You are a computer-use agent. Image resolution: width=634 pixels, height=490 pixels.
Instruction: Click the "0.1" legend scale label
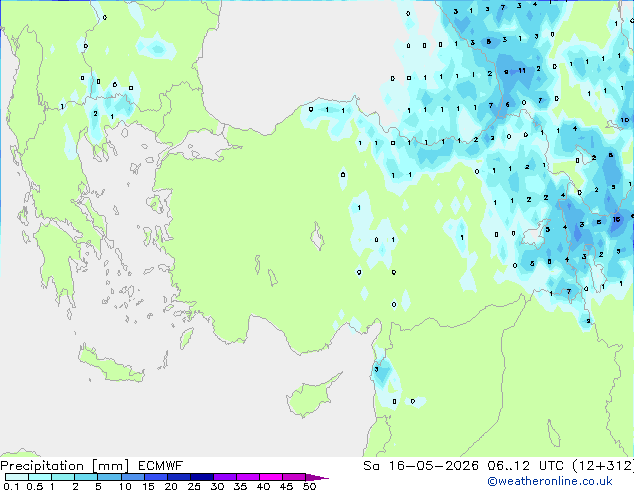click(x=11, y=486)
